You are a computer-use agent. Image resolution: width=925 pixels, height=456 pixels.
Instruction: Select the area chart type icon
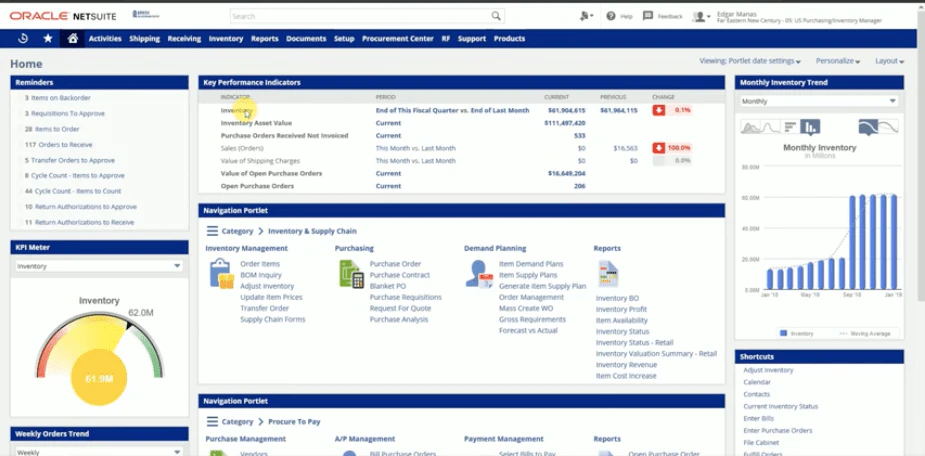point(750,127)
